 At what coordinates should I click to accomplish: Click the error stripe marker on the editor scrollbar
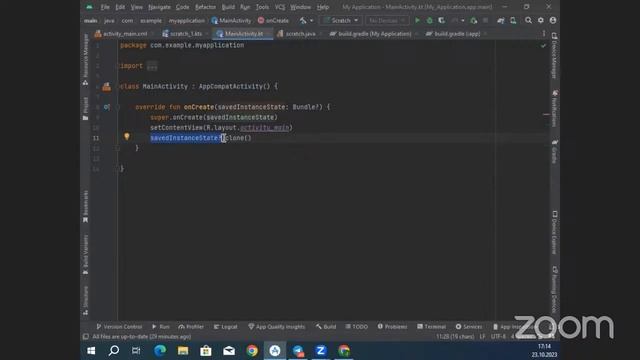546,114
